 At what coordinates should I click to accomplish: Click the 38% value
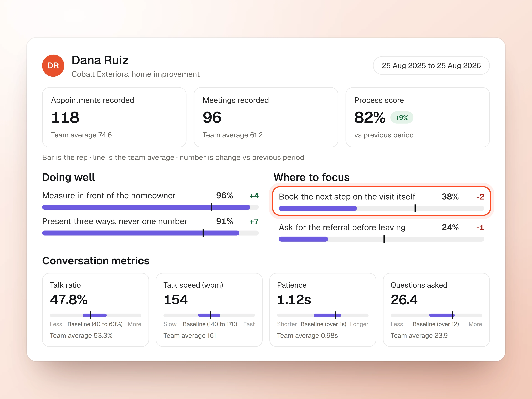click(x=450, y=197)
